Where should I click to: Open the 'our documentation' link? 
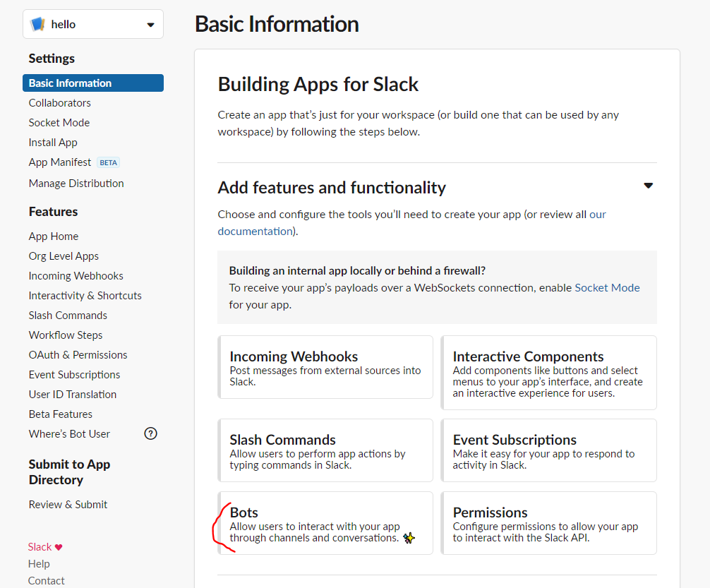[x=255, y=232]
